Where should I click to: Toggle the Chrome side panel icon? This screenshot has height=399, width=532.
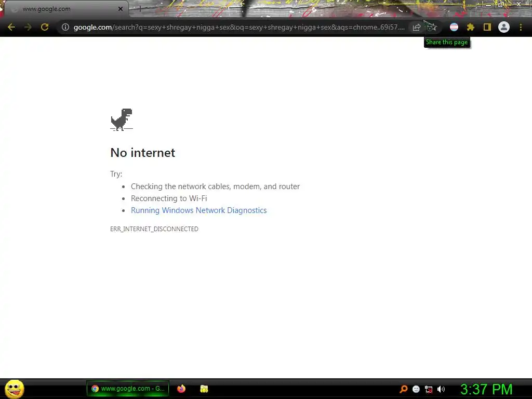coord(487,27)
